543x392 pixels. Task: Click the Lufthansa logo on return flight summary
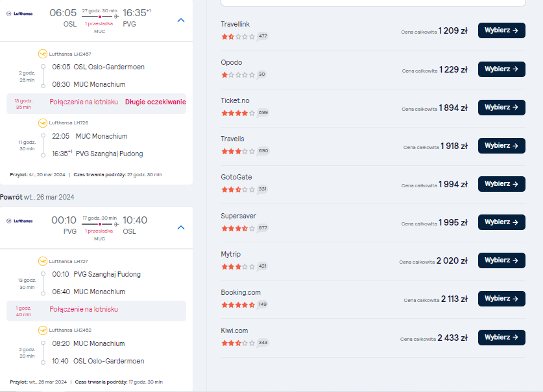[19, 221]
